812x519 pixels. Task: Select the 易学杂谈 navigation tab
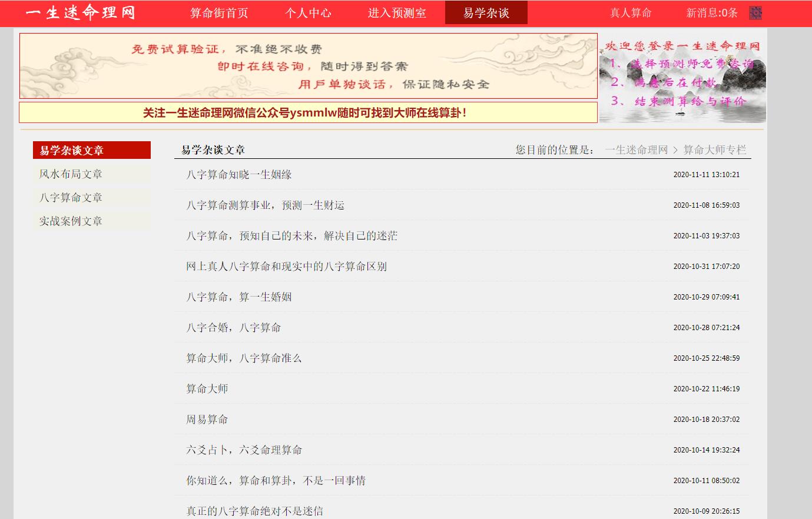(x=486, y=13)
